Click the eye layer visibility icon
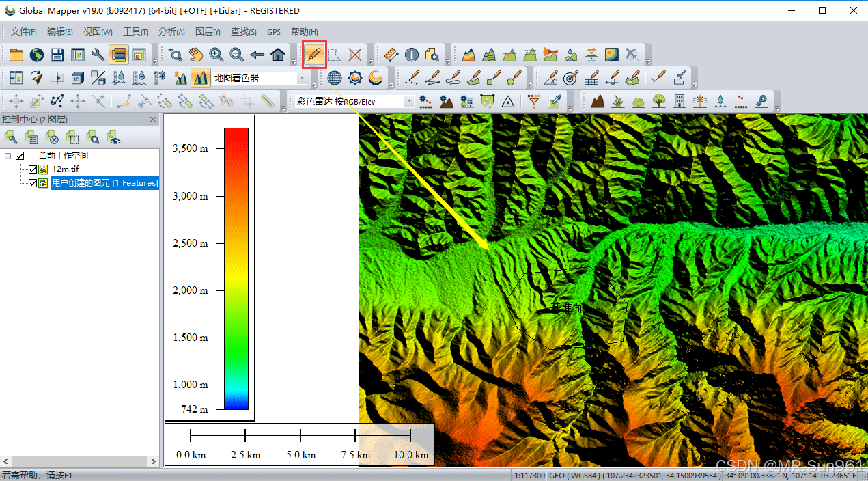 pyautogui.click(x=113, y=137)
